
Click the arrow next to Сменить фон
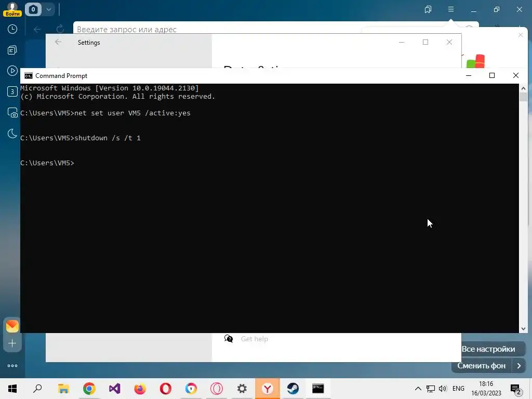(x=519, y=366)
